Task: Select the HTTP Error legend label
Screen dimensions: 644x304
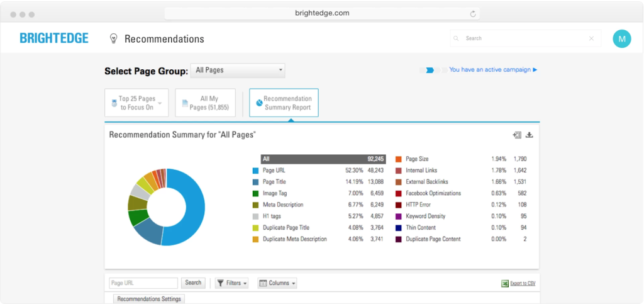Action: click(x=418, y=205)
